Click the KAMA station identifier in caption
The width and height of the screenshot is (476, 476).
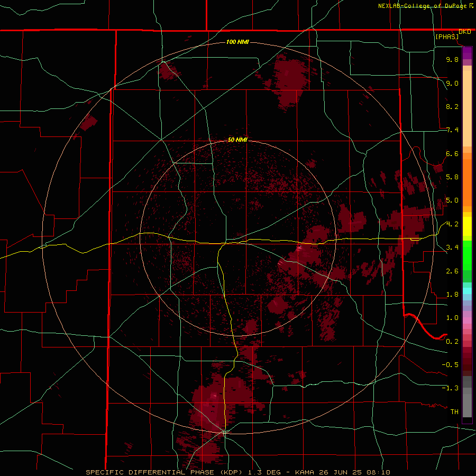306,472
